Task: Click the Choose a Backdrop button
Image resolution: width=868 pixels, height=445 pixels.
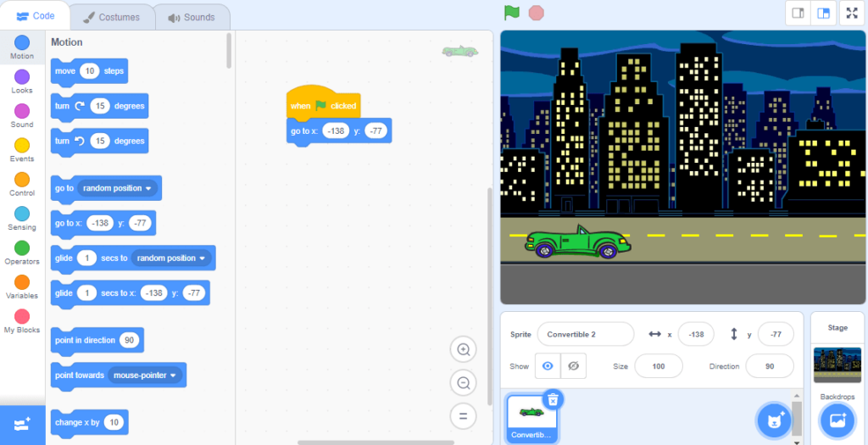Action: click(x=837, y=420)
